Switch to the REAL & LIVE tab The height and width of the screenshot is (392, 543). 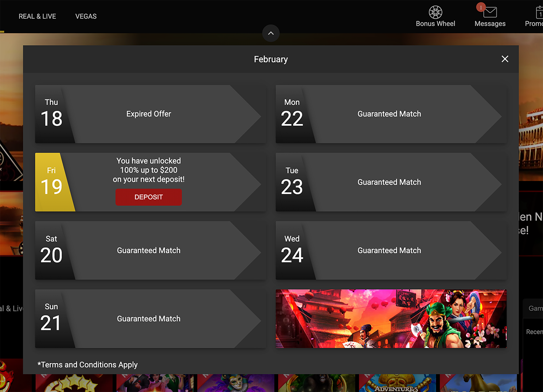[x=37, y=16]
